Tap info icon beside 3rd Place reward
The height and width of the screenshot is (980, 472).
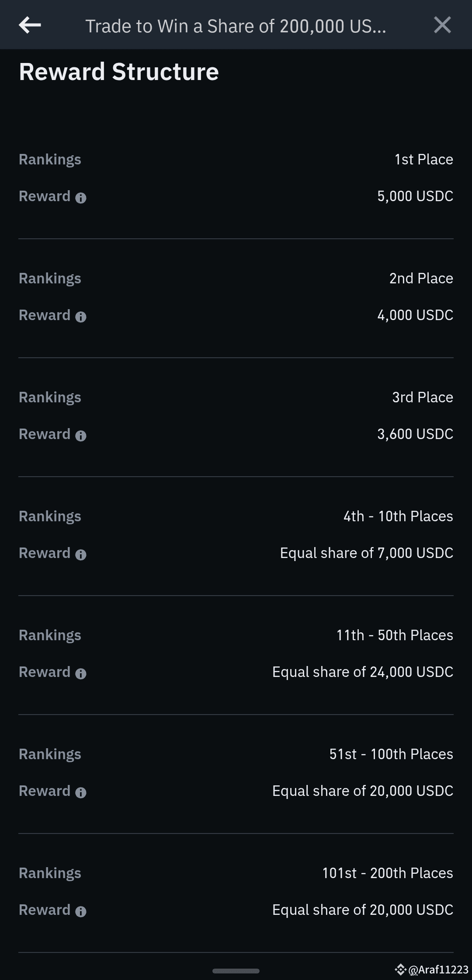(x=81, y=436)
